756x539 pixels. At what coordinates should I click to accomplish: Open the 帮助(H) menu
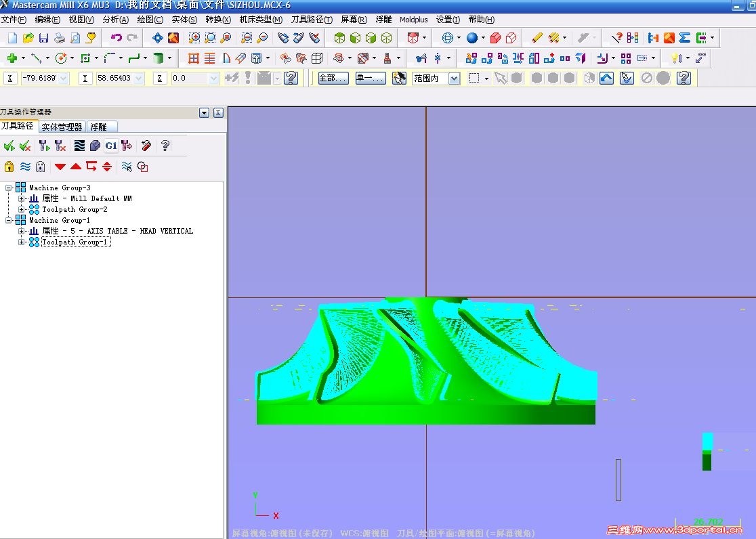coord(481,20)
